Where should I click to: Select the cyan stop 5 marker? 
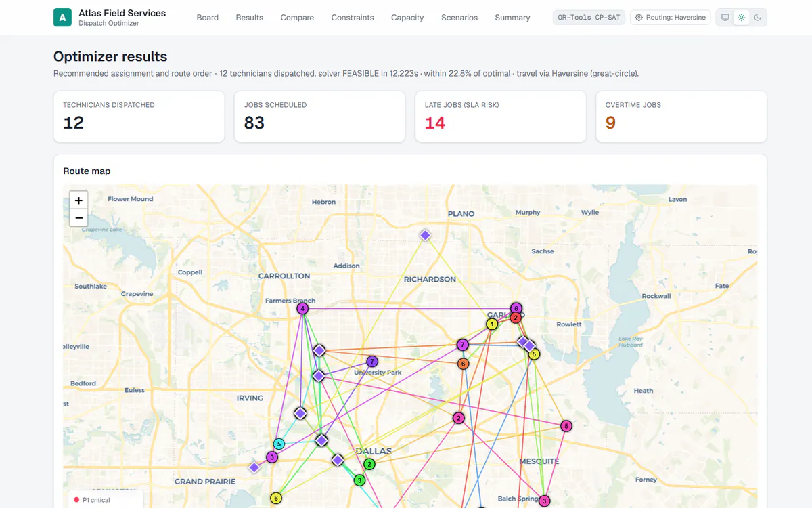tap(279, 444)
